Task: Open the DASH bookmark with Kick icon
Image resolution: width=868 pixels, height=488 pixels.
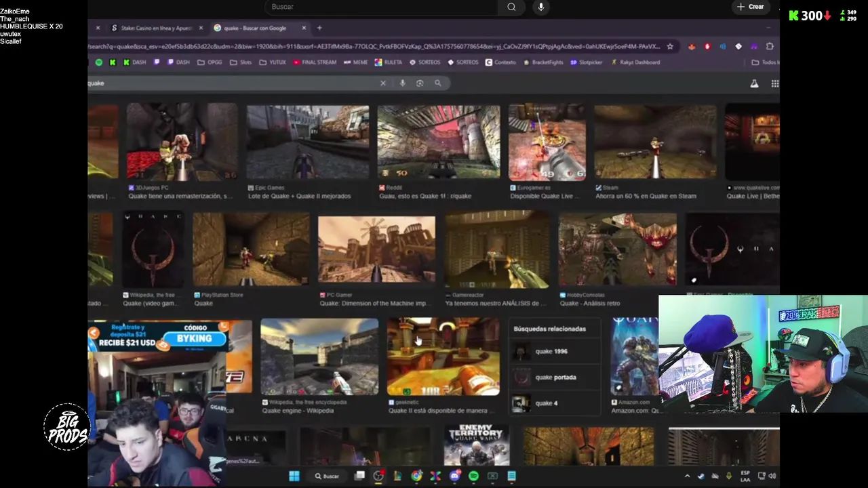Action: [x=134, y=62]
